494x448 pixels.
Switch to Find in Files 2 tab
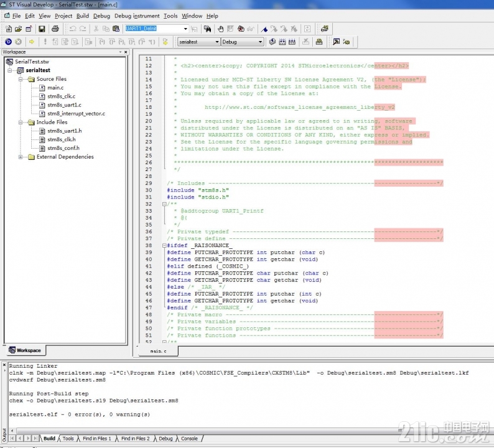pos(135,439)
